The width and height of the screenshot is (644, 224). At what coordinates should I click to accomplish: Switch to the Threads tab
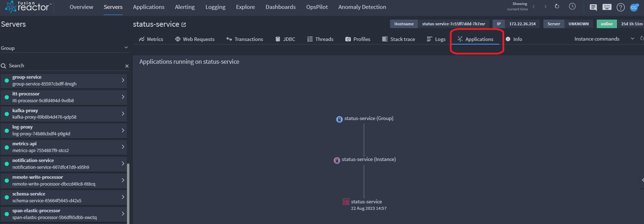pos(320,39)
